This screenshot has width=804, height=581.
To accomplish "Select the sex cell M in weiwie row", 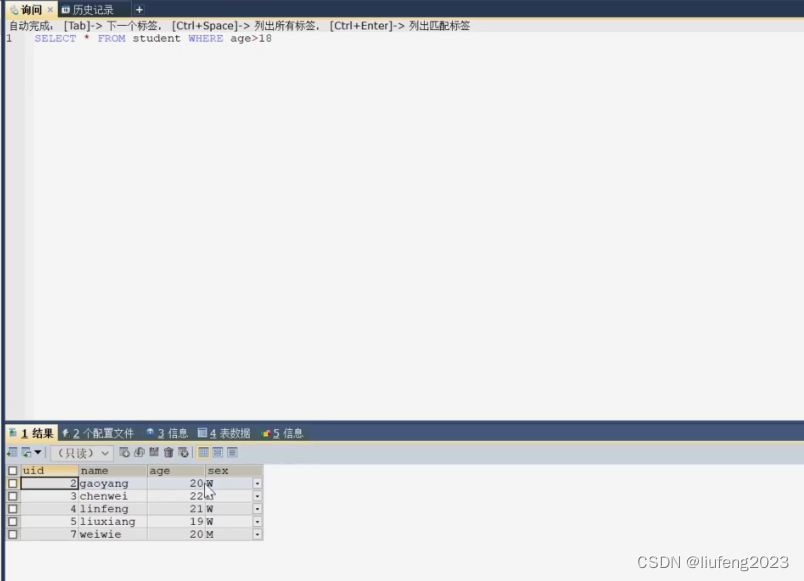I will (229, 534).
